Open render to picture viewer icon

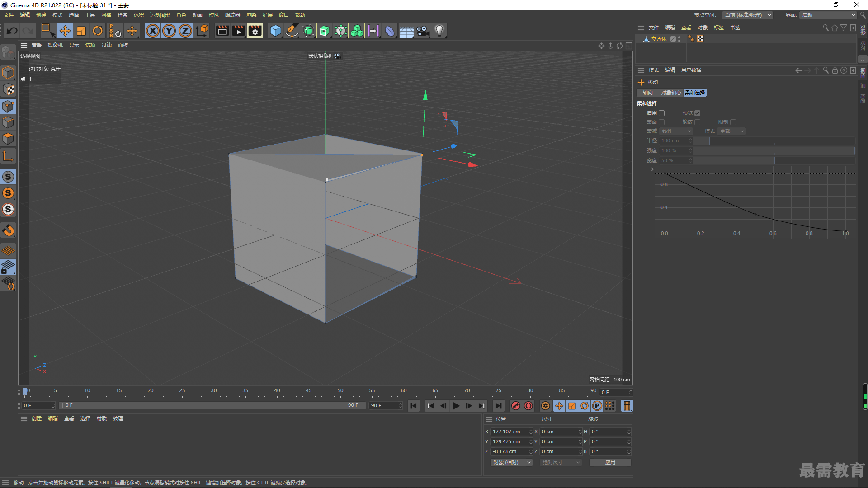pos(238,31)
